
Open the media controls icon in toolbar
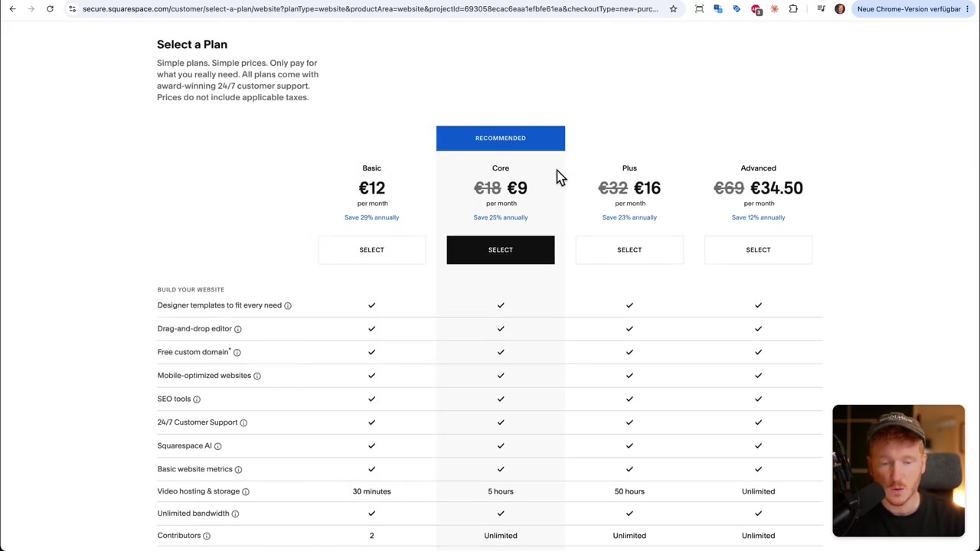821,9
